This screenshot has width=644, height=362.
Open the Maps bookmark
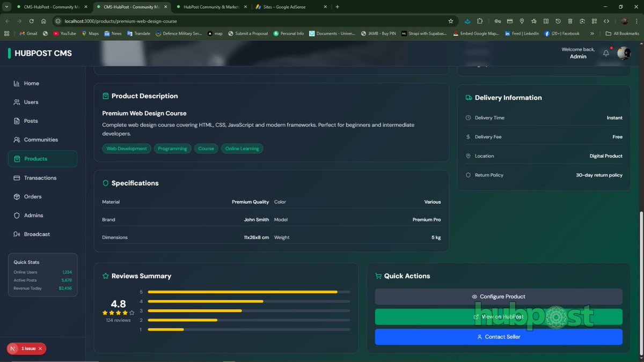click(x=90, y=33)
